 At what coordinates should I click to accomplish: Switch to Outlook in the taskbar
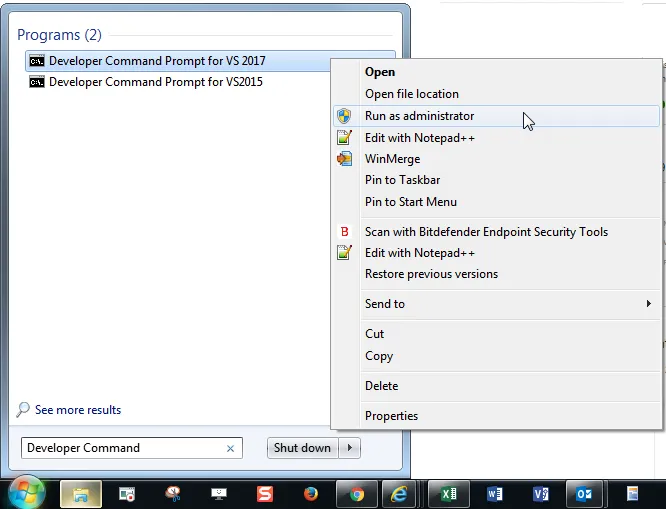pyautogui.click(x=584, y=494)
